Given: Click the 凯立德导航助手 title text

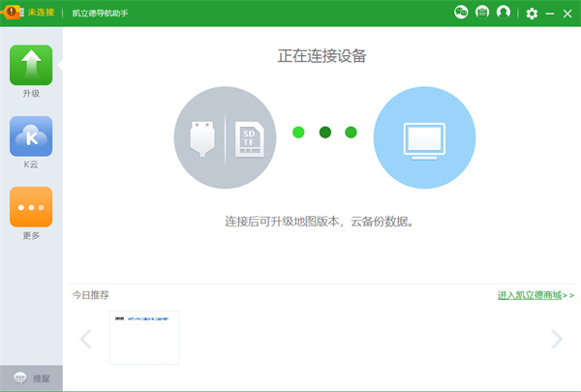Looking at the screenshot, I should pos(101,14).
